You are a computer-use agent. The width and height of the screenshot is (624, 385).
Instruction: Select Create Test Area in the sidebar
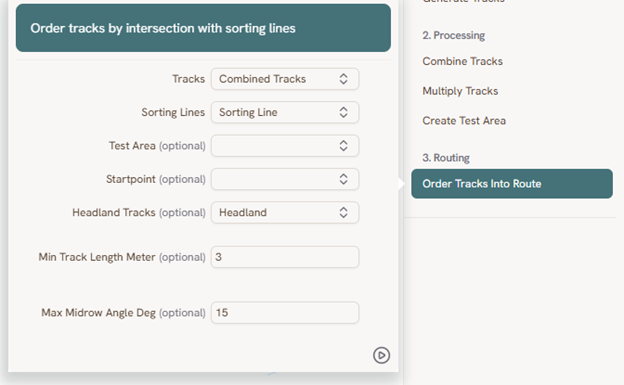[x=464, y=121]
